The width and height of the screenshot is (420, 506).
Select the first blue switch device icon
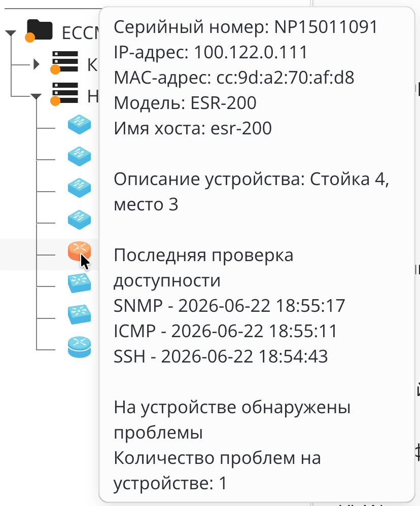(79, 125)
